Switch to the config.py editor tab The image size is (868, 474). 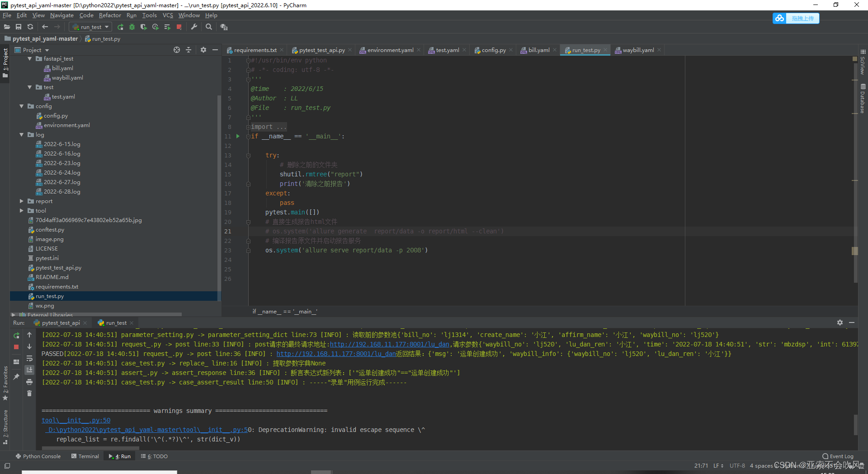[x=494, y=50]
